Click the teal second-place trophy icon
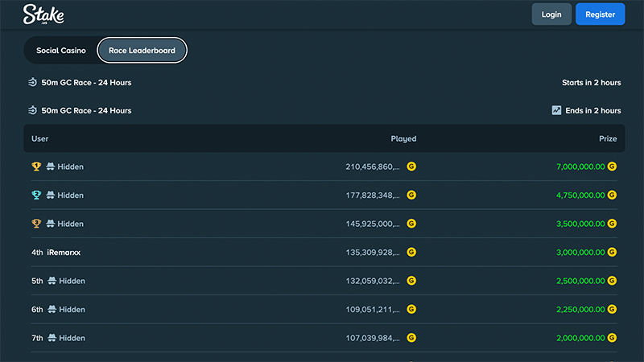The image size is (644, 362). tap(36, 195)
